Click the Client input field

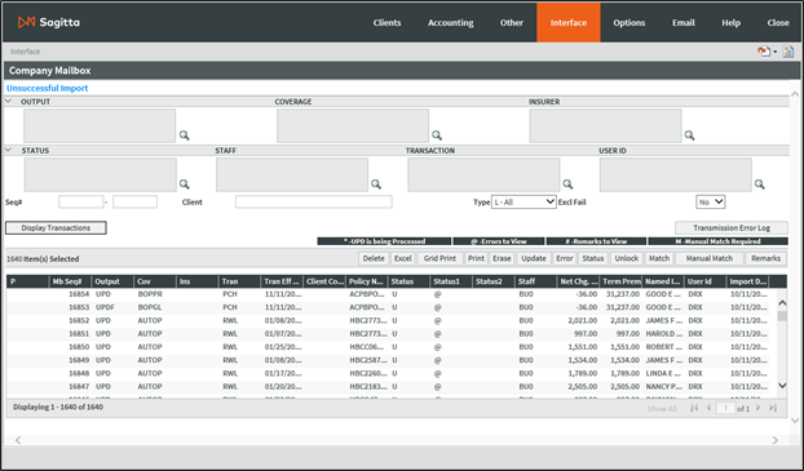click(x=313, y=202)
